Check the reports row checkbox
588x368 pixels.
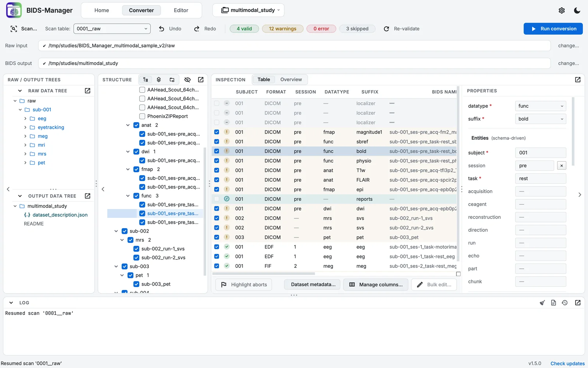click(216, 199)
